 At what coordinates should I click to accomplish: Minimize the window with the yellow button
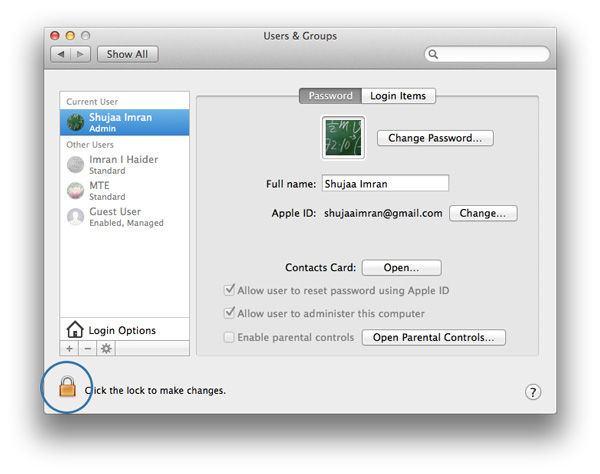70,36
